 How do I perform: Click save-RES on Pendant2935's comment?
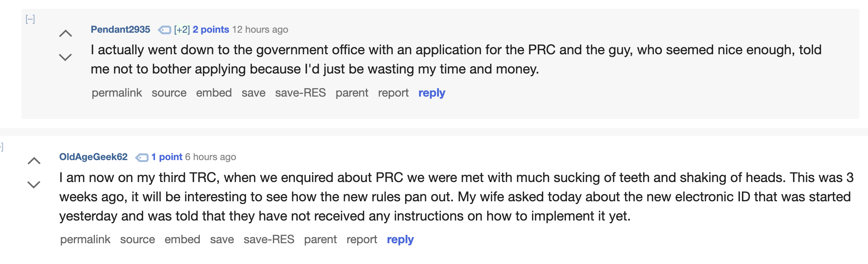pos(300,93)
